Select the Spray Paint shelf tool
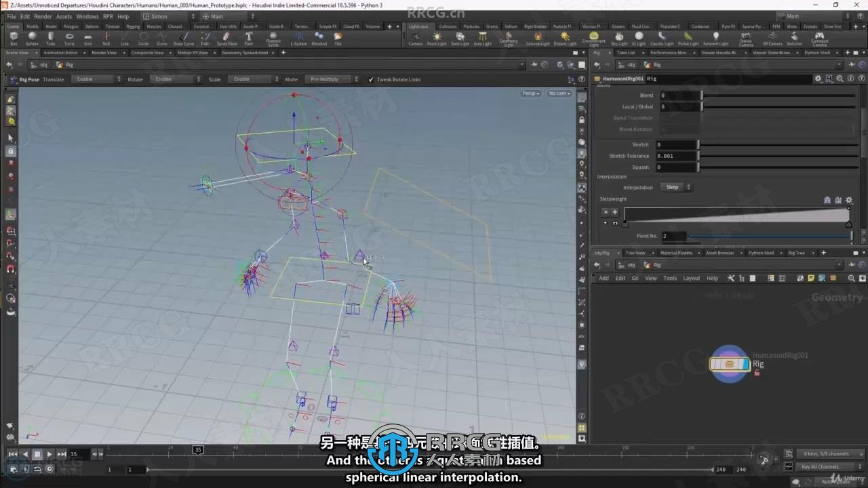 [227, 39]
